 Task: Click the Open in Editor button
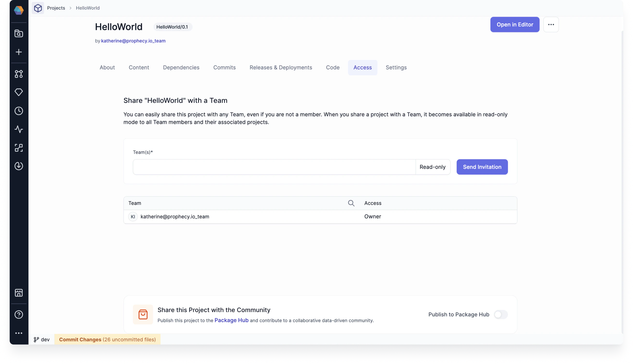[x=515, y=25]
